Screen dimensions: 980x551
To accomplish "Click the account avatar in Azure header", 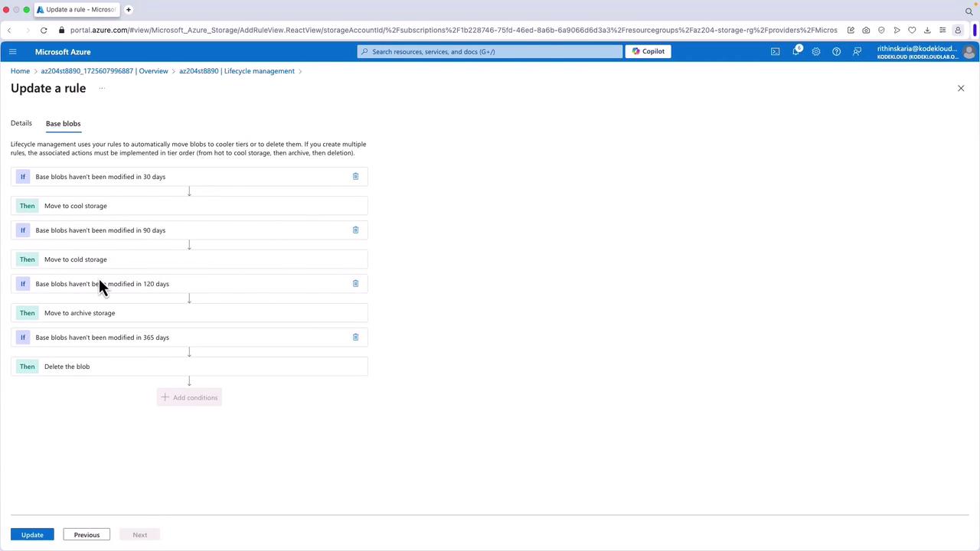I will click(x=969, y=52).
